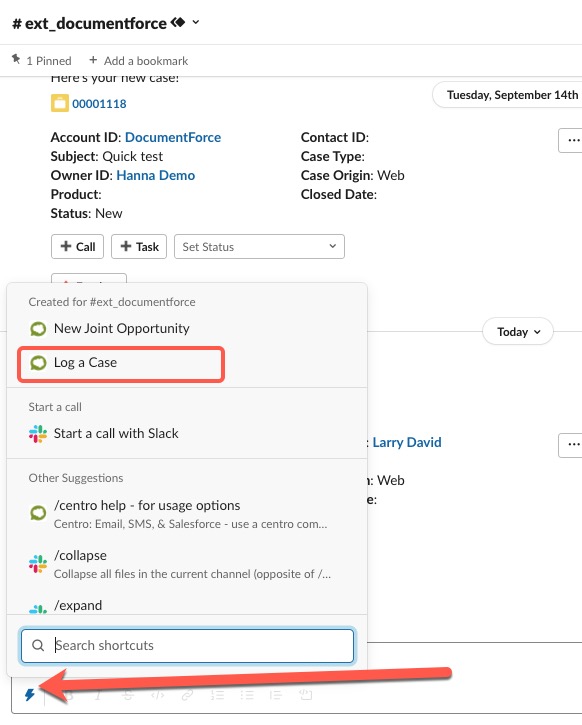Toggle italic formatting in message toolbar
This screenshot has height=725, width=582.
pos(98,695)
